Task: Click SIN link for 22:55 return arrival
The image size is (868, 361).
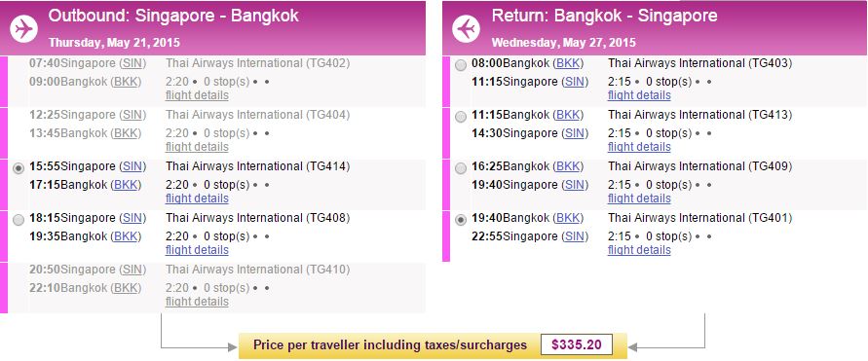Action: pos(575,236)
